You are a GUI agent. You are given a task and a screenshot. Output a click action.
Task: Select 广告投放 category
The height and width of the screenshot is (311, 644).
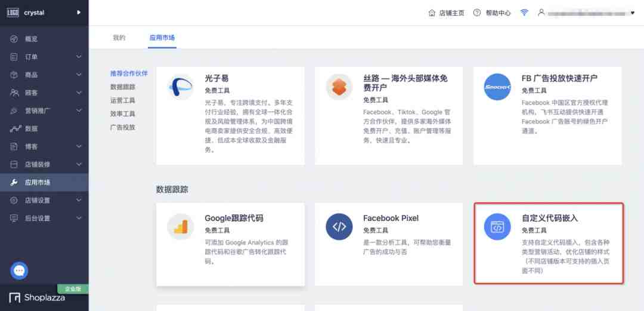[x=123, y=128]
